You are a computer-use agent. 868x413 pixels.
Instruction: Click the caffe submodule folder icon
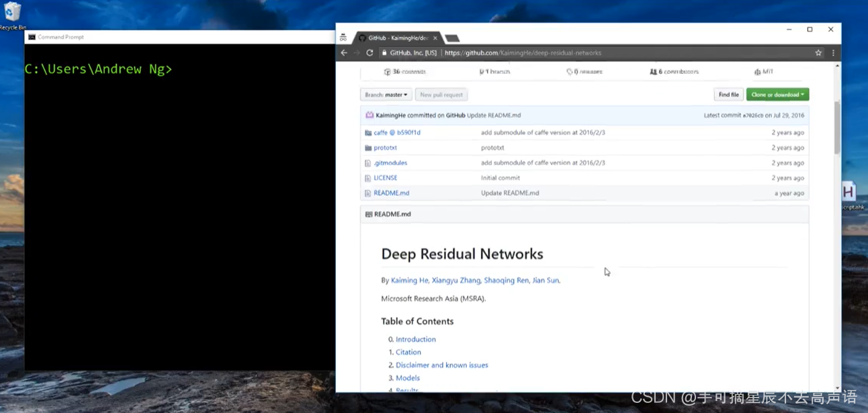pyautogui.click(x=368, y=132)
